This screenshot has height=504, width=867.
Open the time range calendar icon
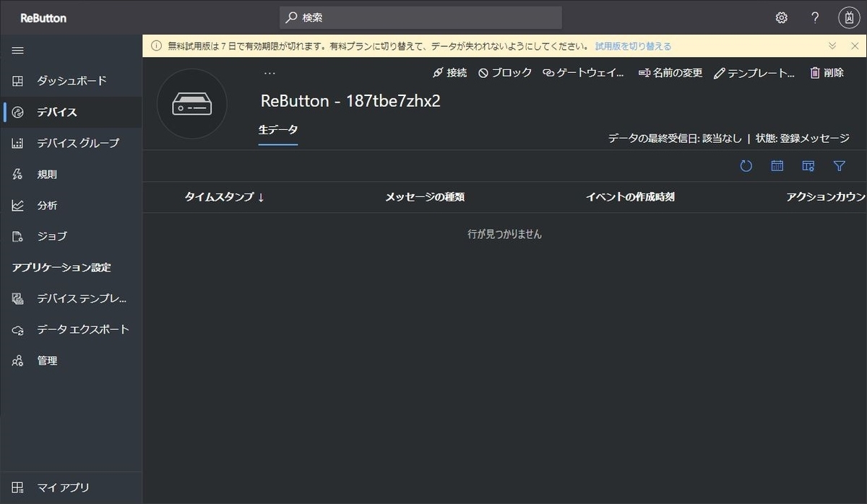[x=777, y=165]
